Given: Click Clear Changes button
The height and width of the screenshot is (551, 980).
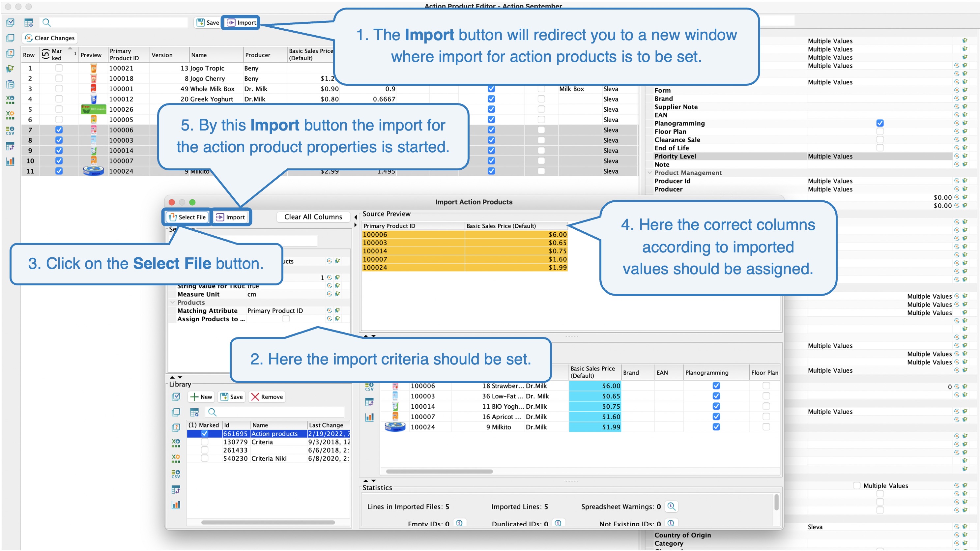Looking at the screenshot, I should click(50, 38).
